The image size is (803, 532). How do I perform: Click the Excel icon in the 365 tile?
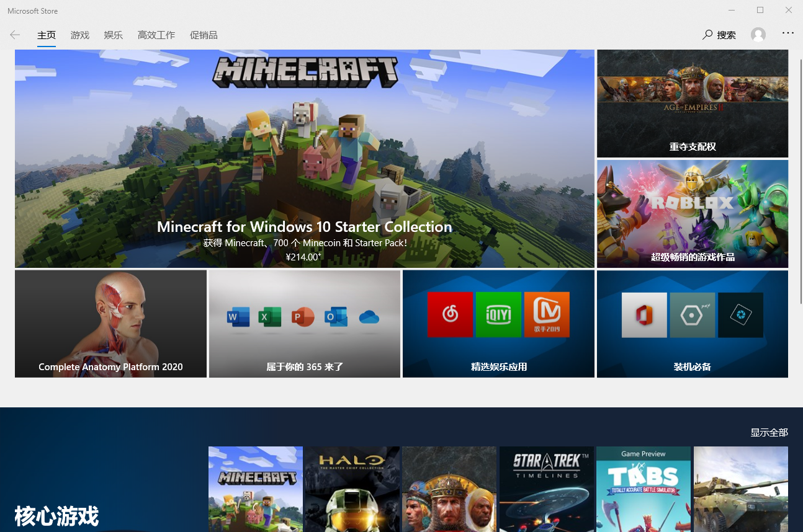pos(271,317)
